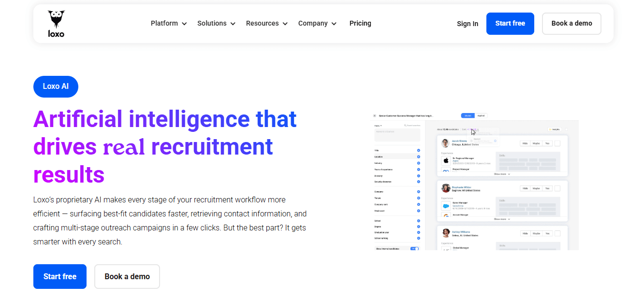Click Yes for Jacob Simms

(547, 143)
